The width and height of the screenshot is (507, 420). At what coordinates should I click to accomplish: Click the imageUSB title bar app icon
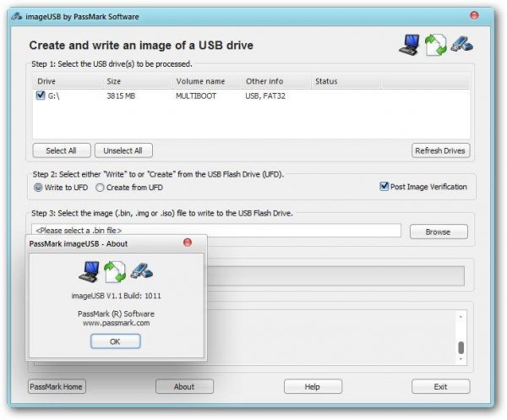pos(17,16)
